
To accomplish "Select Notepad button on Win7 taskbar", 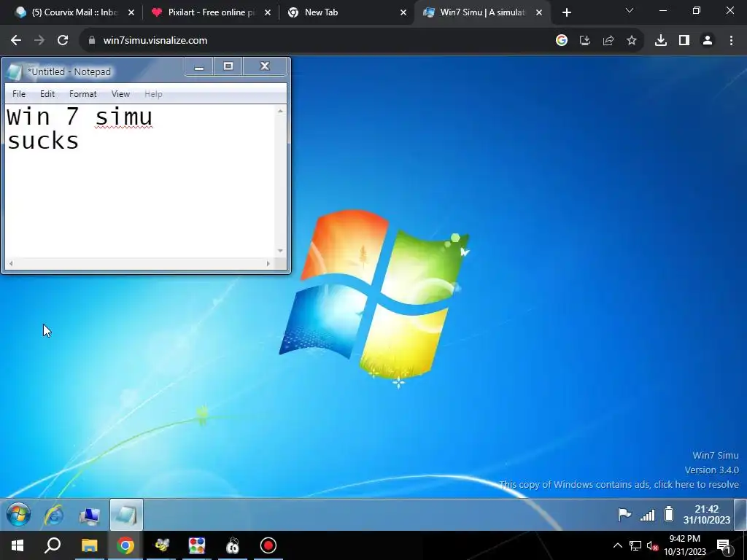I will tap(126, 515).
